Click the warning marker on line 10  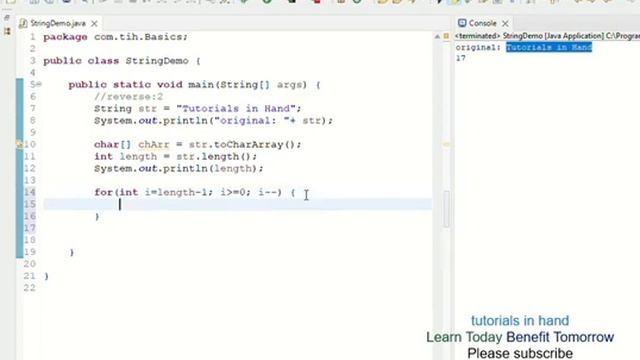click(19, 144)
